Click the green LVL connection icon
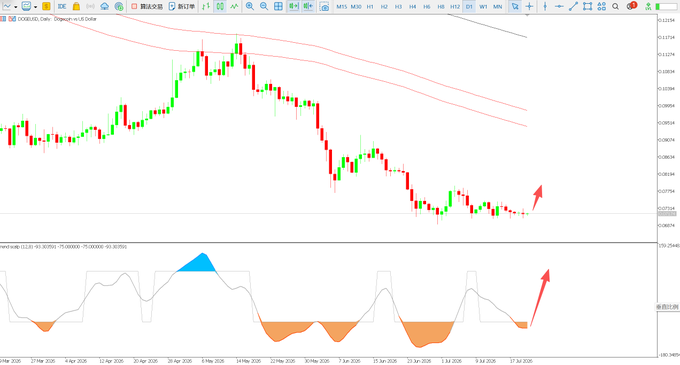Screen dimensions: 680x365 coord(648,6)
